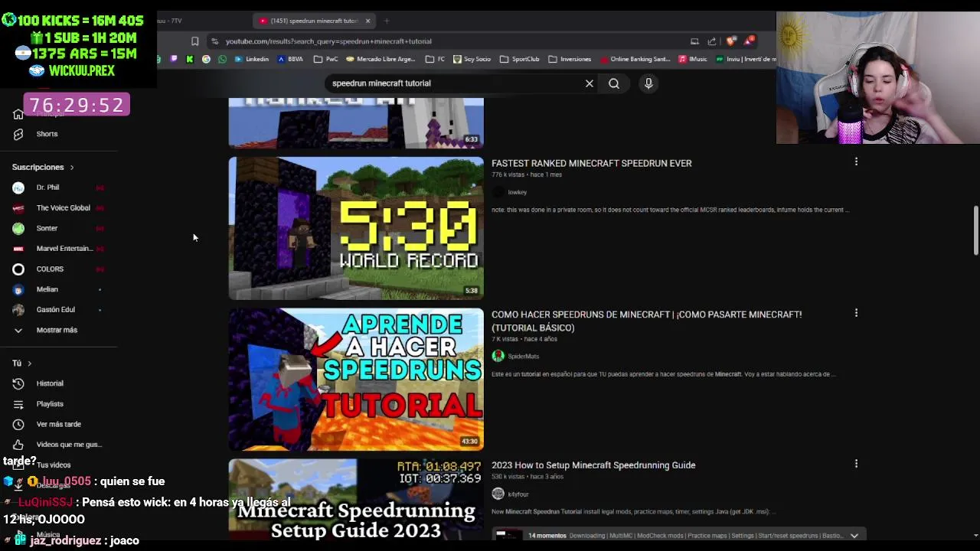The height and width of the screenshot is (551, 980).
Task: Open k4yfour channel avatar
Action: coord(498,494)
